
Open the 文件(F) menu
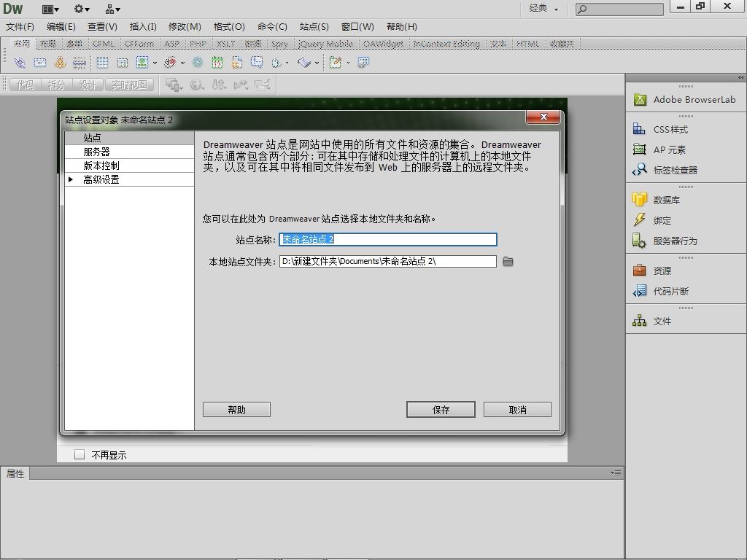click(20, 27)
